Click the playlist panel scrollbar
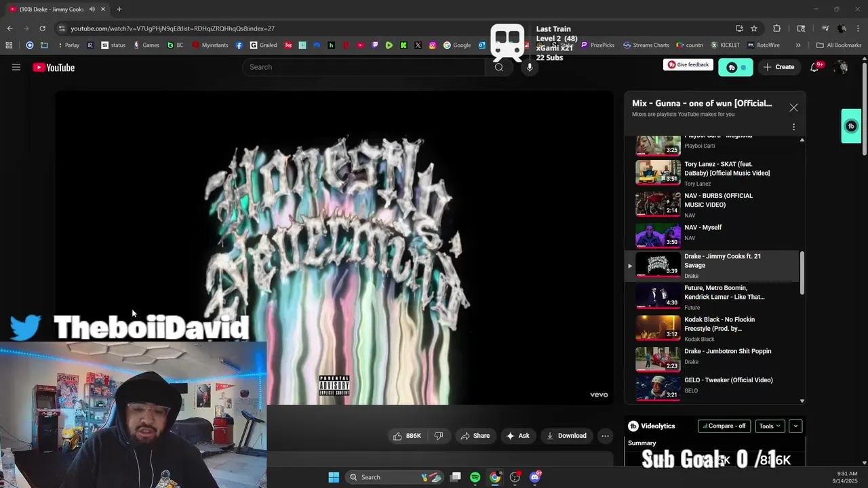This screenshot has height=488, width=868. pyautogui.click(x=802, y=272)
